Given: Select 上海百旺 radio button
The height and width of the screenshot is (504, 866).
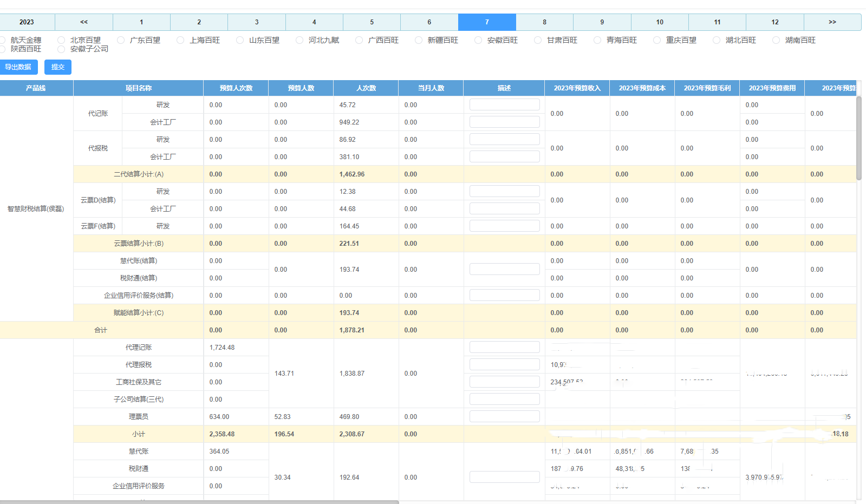Looking at the screenshot, I should [x=180, y=40].
